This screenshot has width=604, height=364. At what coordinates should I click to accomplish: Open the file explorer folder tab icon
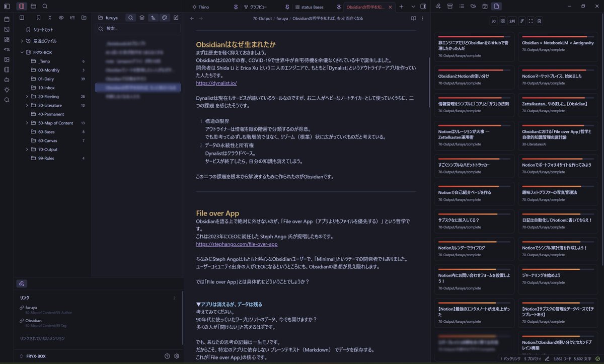coord(33,6)
